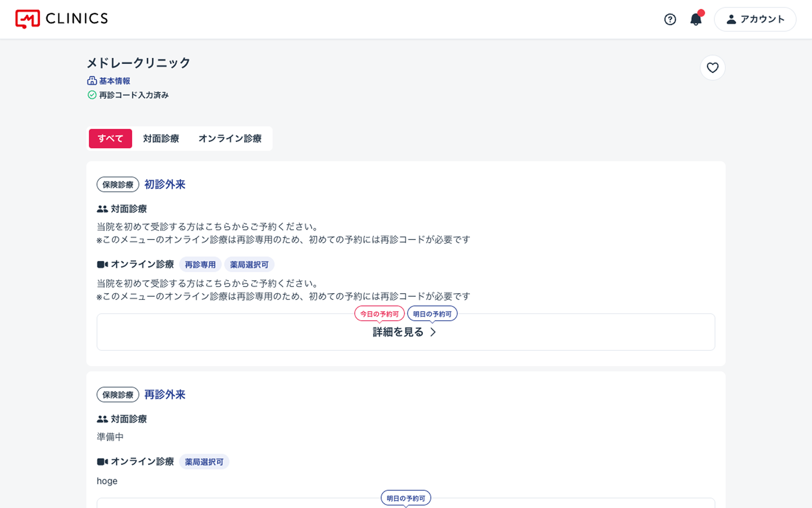Switch to オンライン診療 tab
The width and height of the screenshot is (812, 508).
(x=230, y=138)
